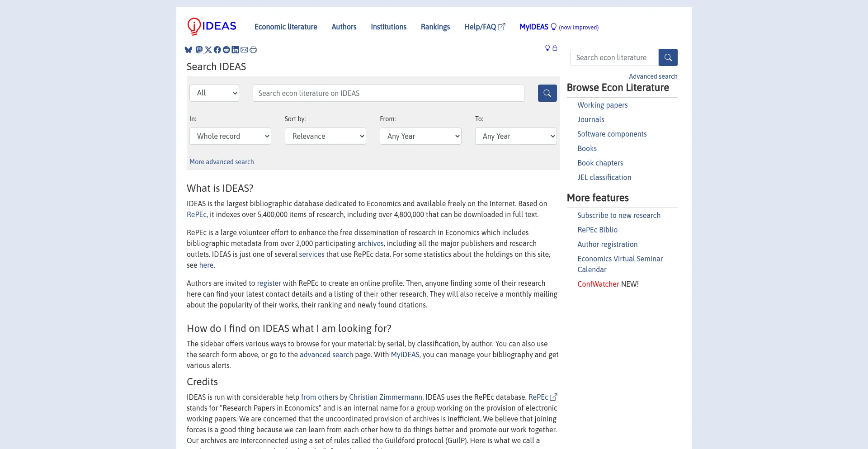This screenshot has height=449, width=868.
Task: Open Economics Virtual Seminar Calendar
Action: (x=620, y=264)
